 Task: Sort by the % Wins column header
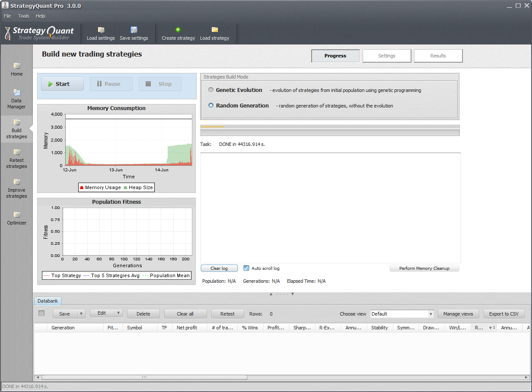click(250, 328)
